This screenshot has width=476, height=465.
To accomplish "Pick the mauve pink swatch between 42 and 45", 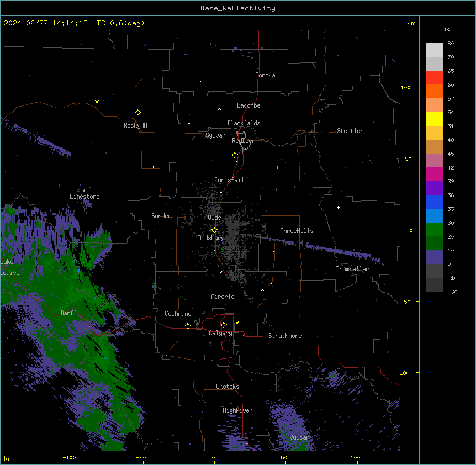I will click(434, 161).
